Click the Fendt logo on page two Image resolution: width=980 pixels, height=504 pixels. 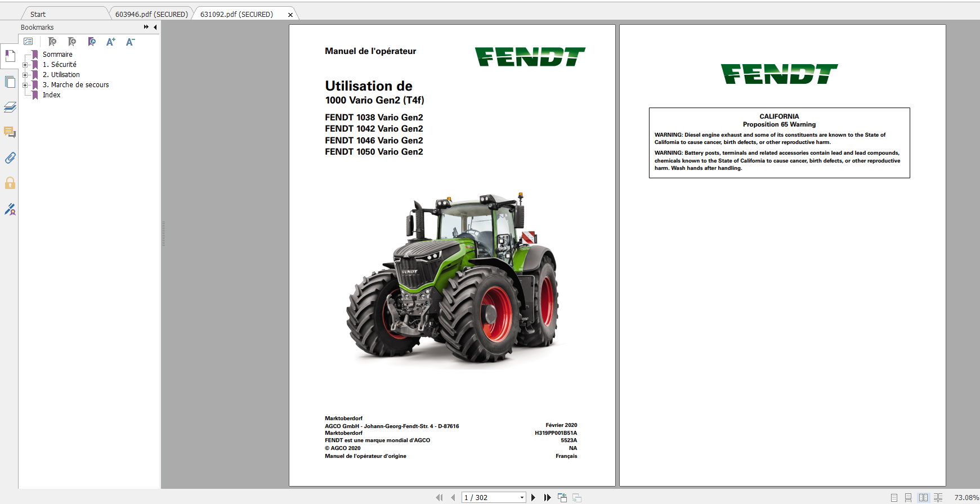click(779, 74)
